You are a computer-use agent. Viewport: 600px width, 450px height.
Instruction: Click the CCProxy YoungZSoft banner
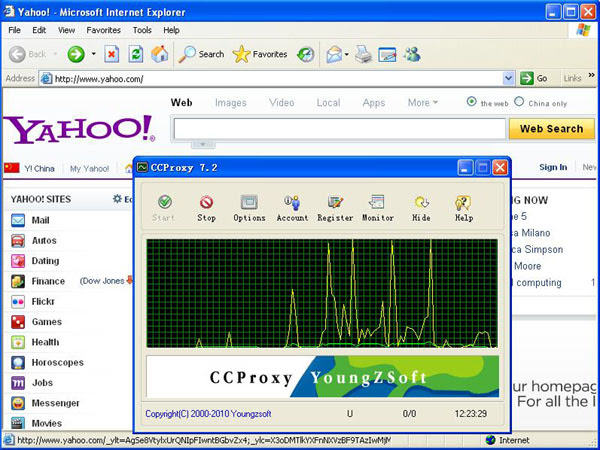pyautogui.click(x=323, y=377)
